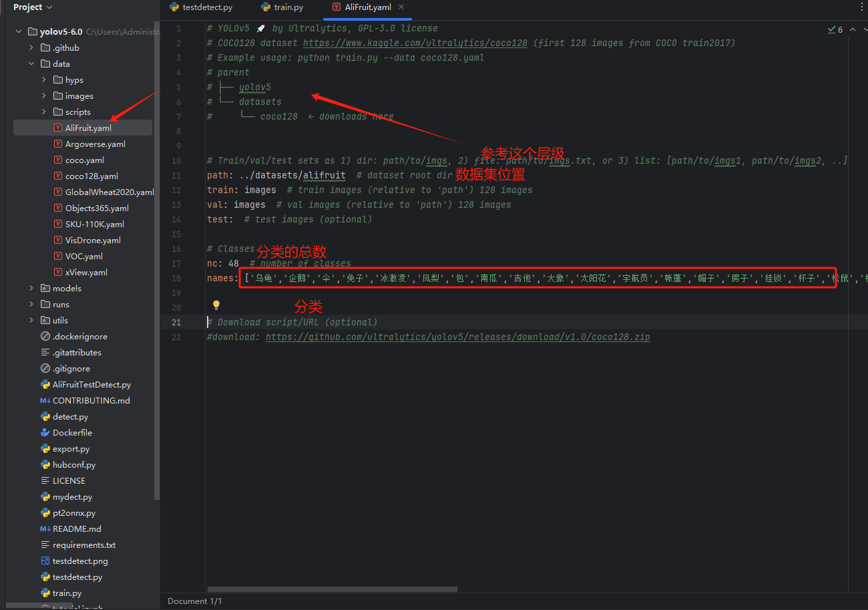Image resolution: width=868 pixels, height=610 pixels.
Task: Open the GitHub coco128.zip download link
Action: [457, 337]
